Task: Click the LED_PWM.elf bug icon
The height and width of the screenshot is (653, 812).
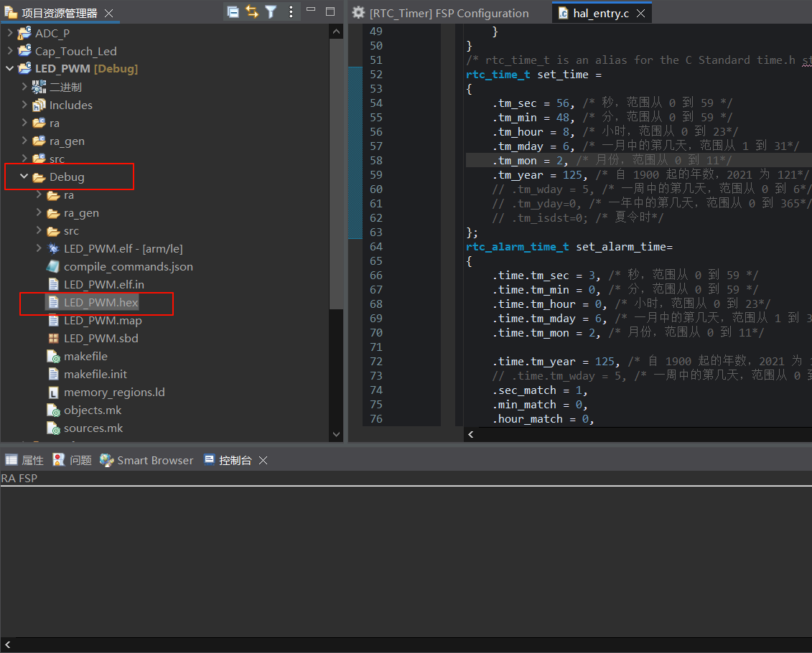Action: pyautogui.click(x=53, y=248)
